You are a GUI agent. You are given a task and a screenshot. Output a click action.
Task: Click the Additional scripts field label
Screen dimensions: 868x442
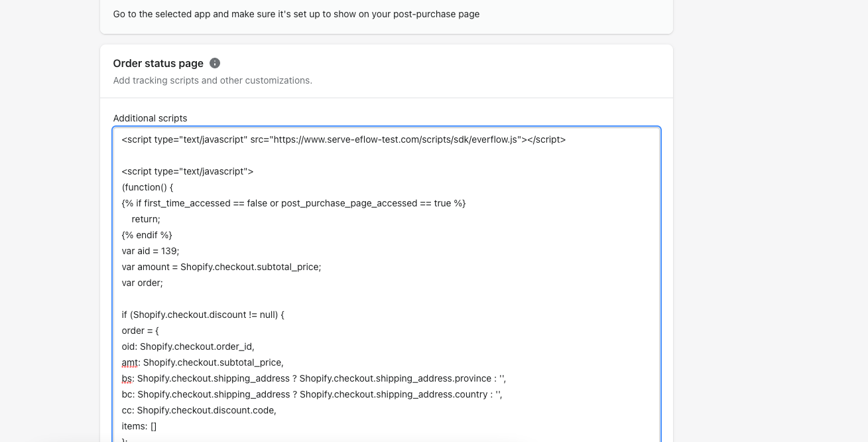coord(150,118)
